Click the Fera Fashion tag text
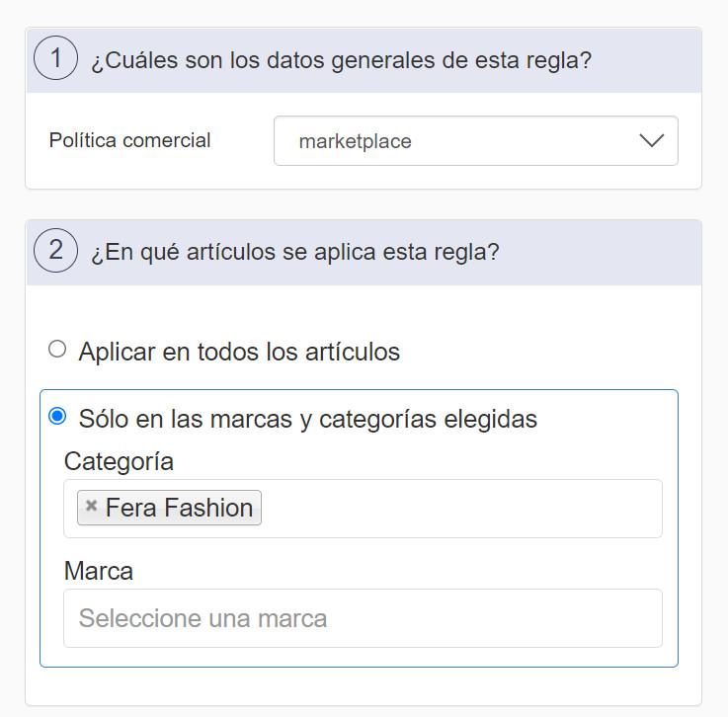728x717 pixels. 179,508
